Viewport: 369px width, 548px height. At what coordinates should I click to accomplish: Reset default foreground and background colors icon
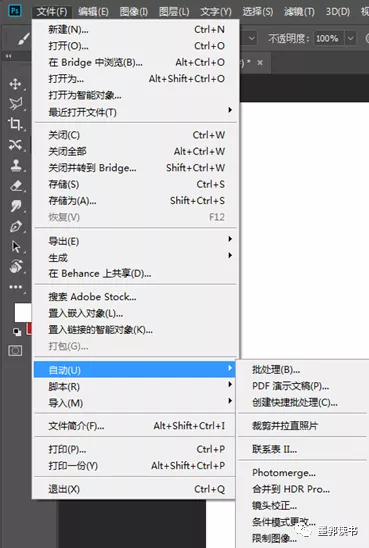click(x=16, y=331)
